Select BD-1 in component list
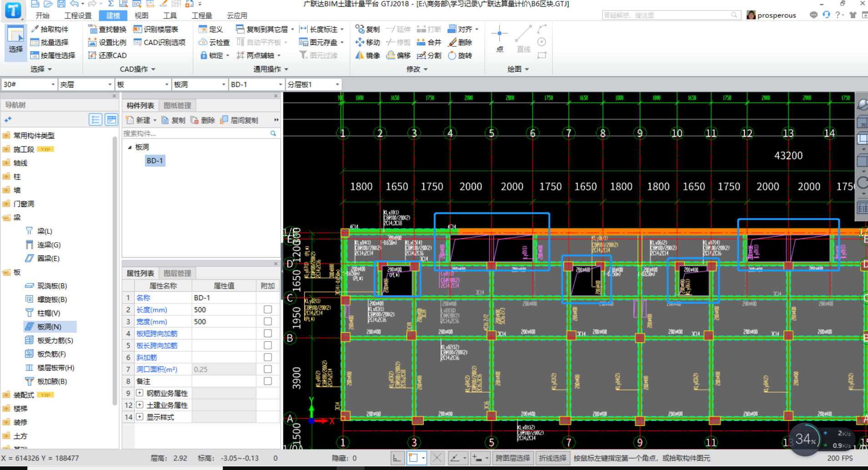Screen dimensions: 868x470 (x=155, y=161)
